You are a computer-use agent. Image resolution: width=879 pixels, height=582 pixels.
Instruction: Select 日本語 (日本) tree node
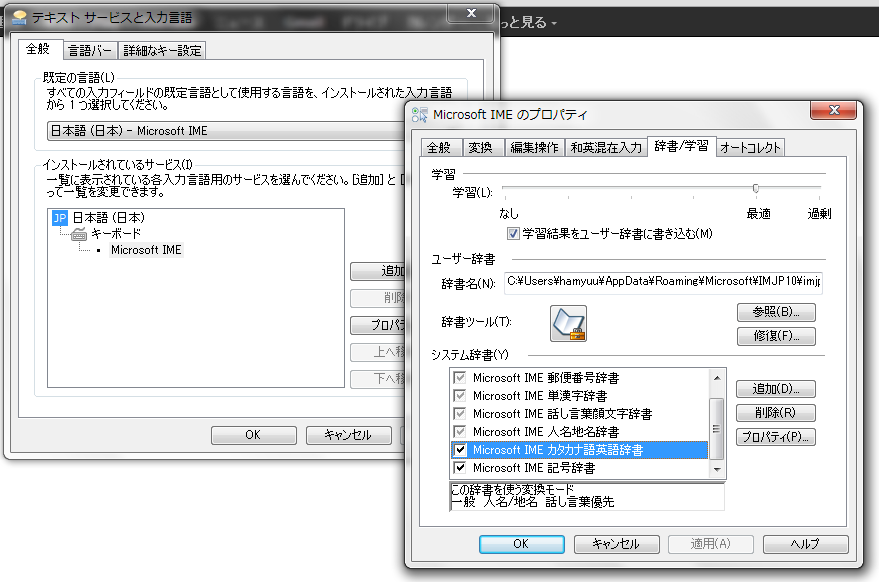click(x=109, y=218)
